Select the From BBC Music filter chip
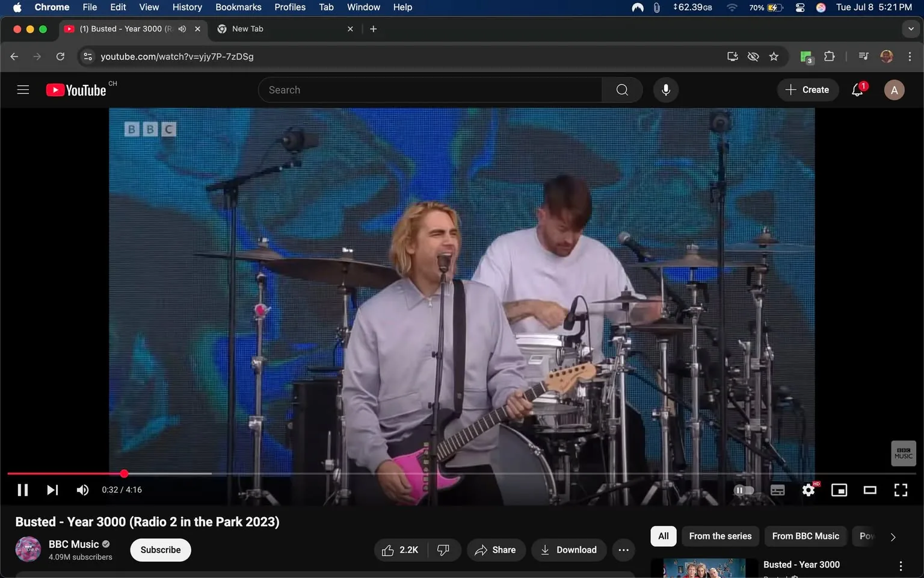This screenshot has width=924, height=578. pos(805,536)
